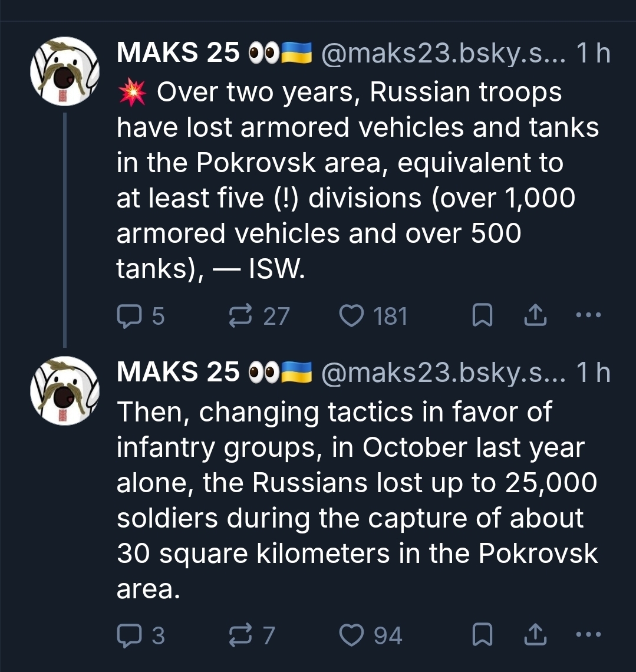
Task: Repost the post with 27 reposts
Action: point(239,317)
